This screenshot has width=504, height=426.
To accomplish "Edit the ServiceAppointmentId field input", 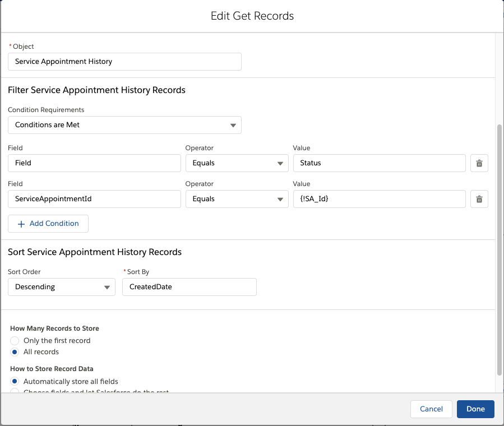I will pos(94,199).
